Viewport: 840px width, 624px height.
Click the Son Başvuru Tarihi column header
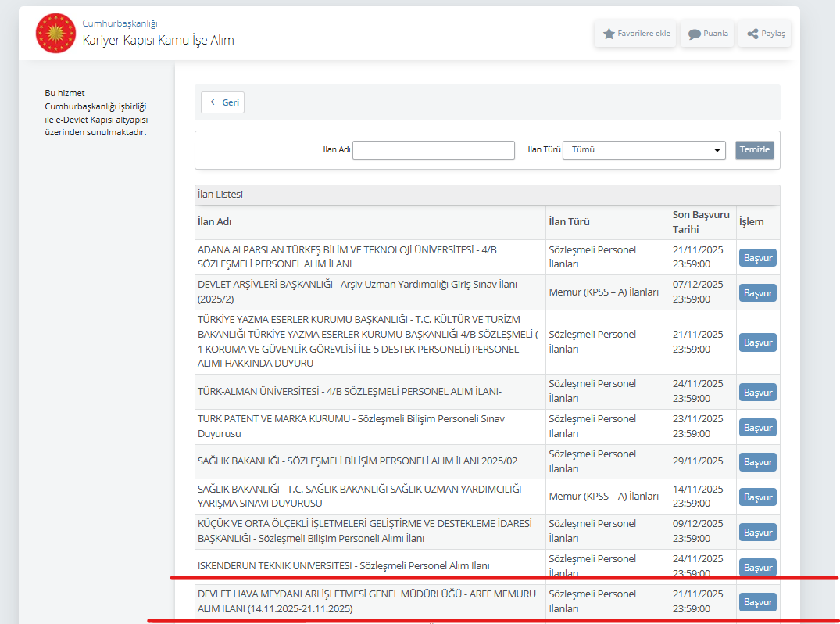701,222
